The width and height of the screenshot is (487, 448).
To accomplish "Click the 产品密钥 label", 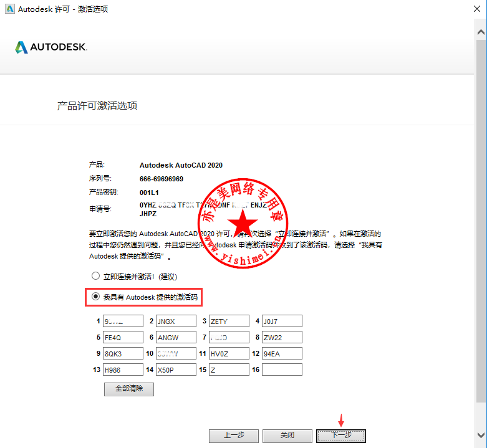I will (104, 192).
